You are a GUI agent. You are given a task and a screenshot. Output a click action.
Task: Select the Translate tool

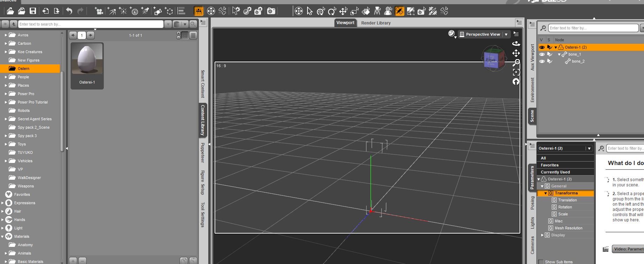[x=343, y=11]
